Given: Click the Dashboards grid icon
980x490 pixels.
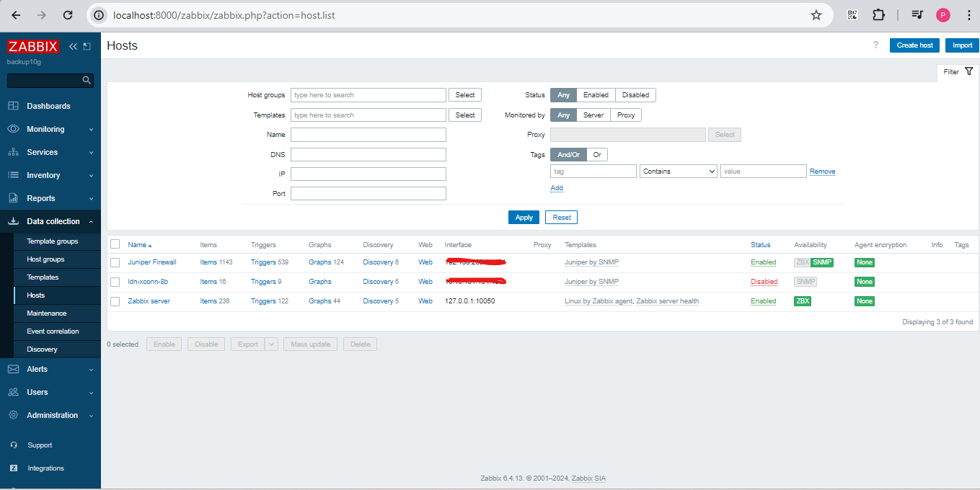Looking at the screenshot, I should pyautogui.click(x=13, y=106).
